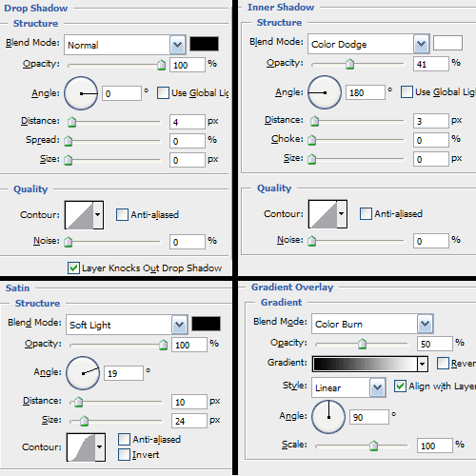Image resolution: width=476 pixels, height=476 pixels.
Task: Click the Inner Shadow Size slider handle
Action: click(x=312, y=159)
